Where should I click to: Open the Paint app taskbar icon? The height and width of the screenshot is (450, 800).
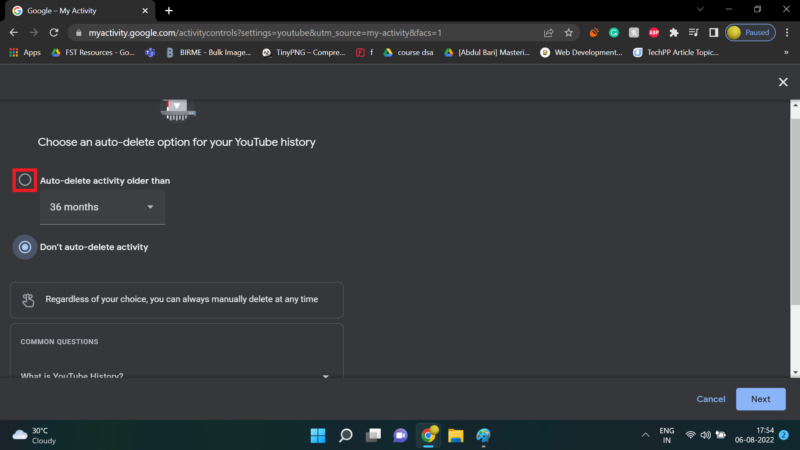pyautogui.click(x=483, y=435)
